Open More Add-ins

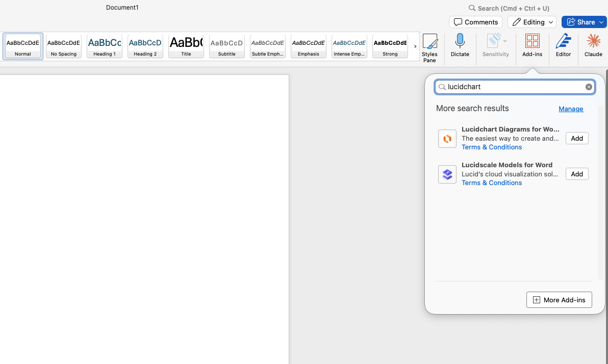[x=559, y=300]
